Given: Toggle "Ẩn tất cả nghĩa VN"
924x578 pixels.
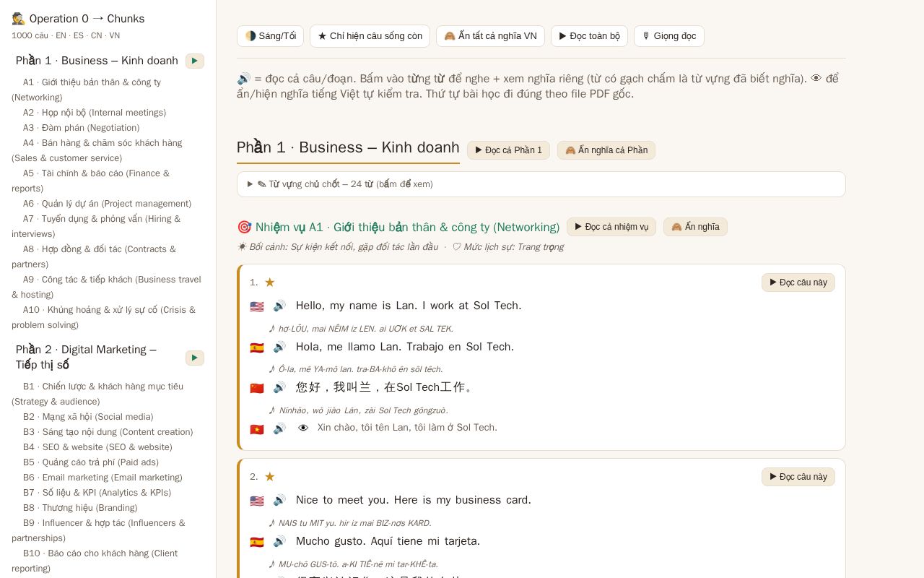Looking at the screenshot, I should click(490, 36).
